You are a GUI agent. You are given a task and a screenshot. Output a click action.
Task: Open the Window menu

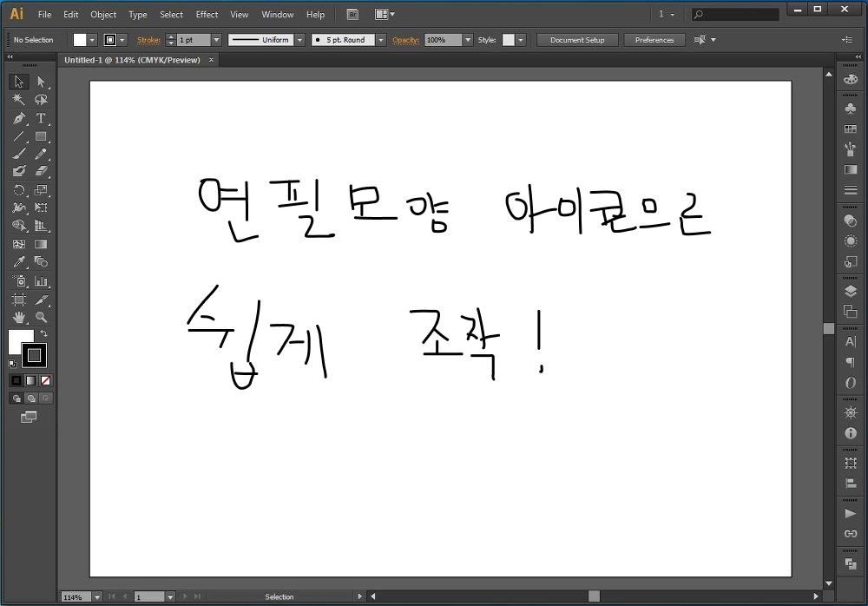click(278, 15)
